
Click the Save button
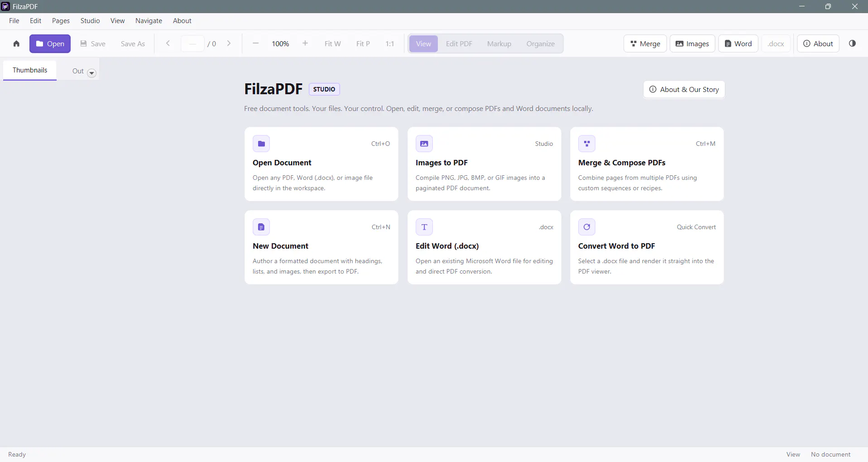(93, 43)
